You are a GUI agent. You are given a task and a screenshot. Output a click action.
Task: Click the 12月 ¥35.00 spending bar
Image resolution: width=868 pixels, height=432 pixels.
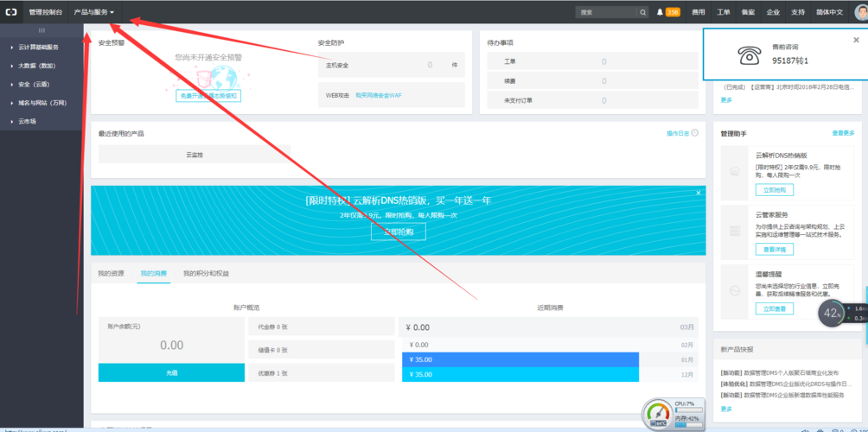click(520, 374)
